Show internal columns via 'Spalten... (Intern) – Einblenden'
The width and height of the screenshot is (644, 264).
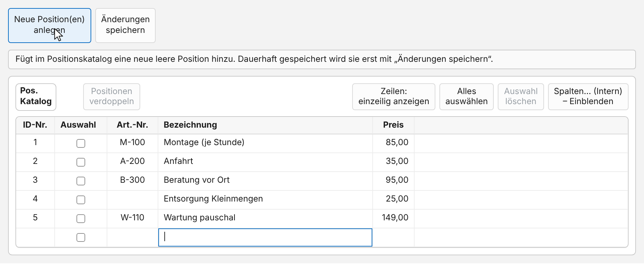click(x=588, y=97)
